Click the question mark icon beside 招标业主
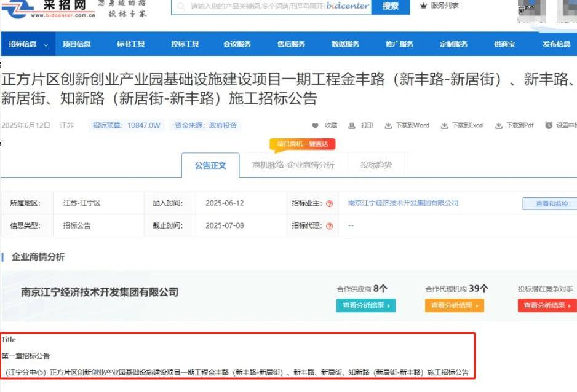This screenshot has height=392, width=577. 330,203
